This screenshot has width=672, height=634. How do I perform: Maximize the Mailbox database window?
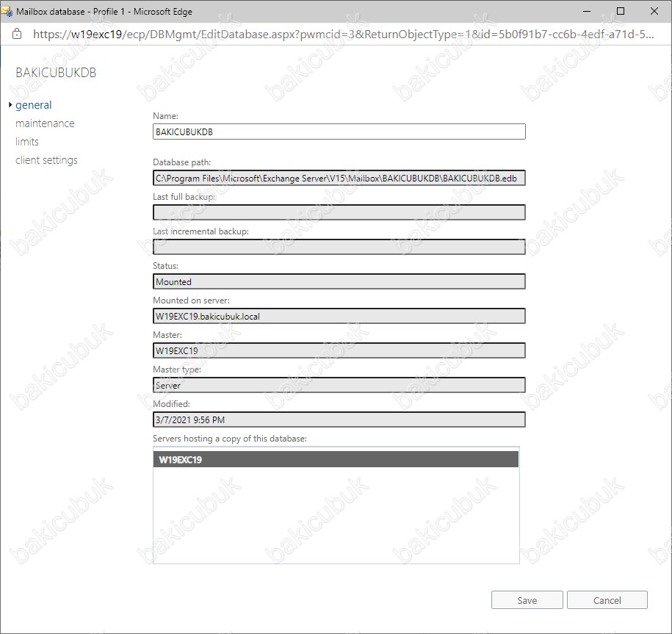pyautogui.click(x=620, y=11)
